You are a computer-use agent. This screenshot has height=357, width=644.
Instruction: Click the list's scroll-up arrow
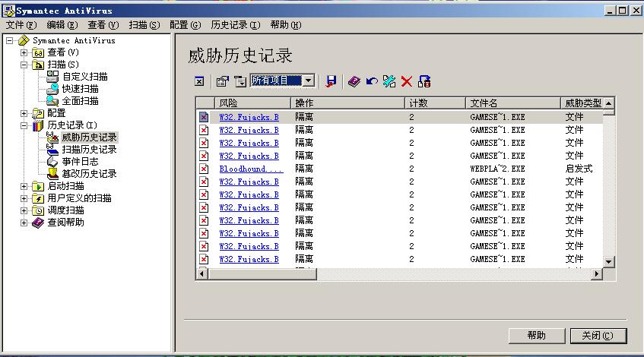(x=609, y=103)
